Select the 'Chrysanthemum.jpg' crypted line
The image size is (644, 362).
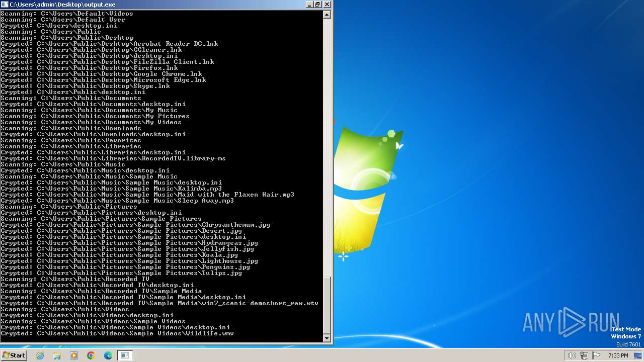135,225
